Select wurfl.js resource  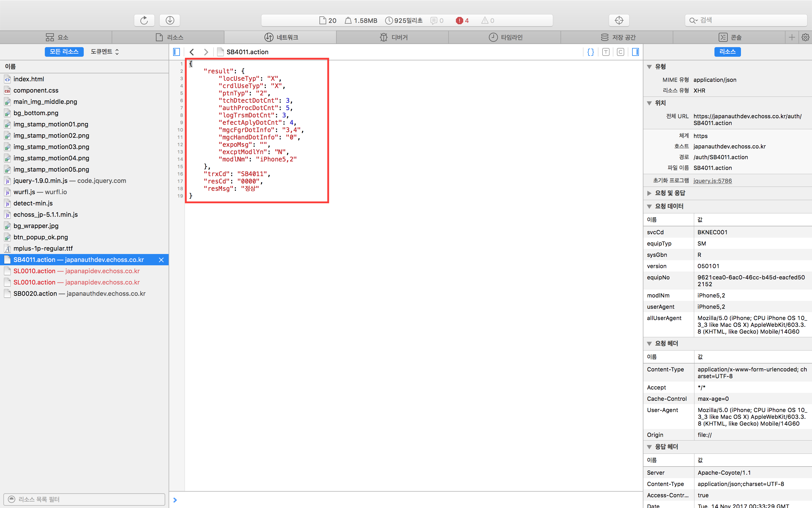(x=84, y=192)
